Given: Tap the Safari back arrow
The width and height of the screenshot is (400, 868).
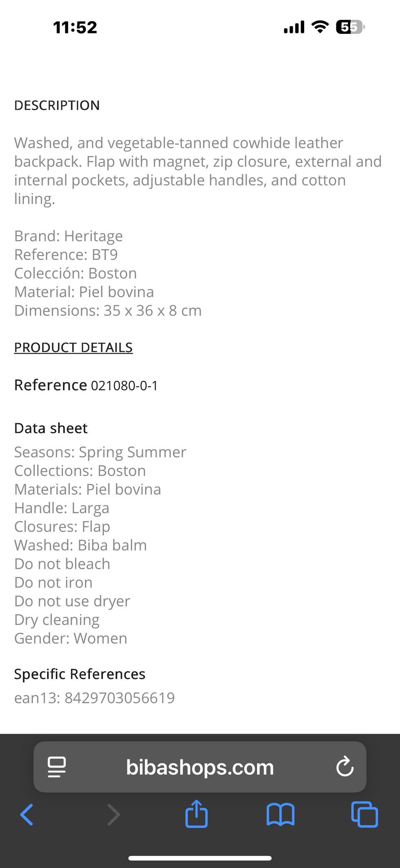Looking at the screenshot, I should (x=27, y=815).
